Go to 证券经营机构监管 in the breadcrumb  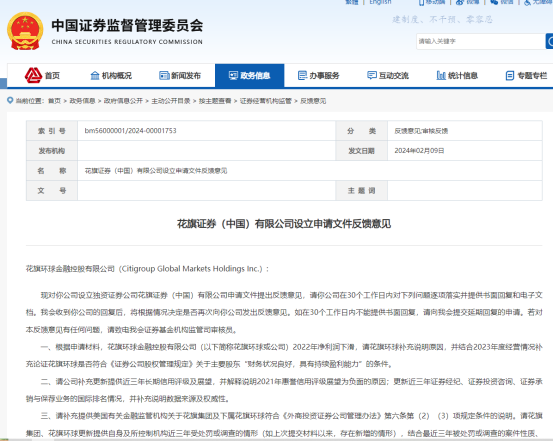pyautogui.click(x=266, y=101)
